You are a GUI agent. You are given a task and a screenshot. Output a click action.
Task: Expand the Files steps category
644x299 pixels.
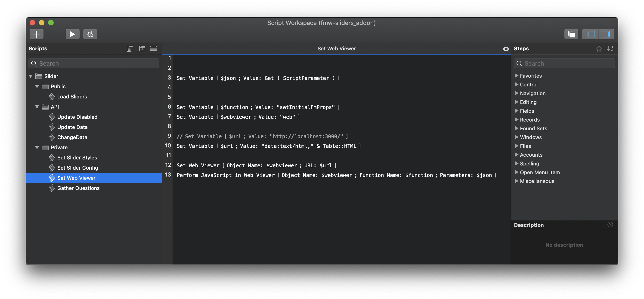[517, 146]
